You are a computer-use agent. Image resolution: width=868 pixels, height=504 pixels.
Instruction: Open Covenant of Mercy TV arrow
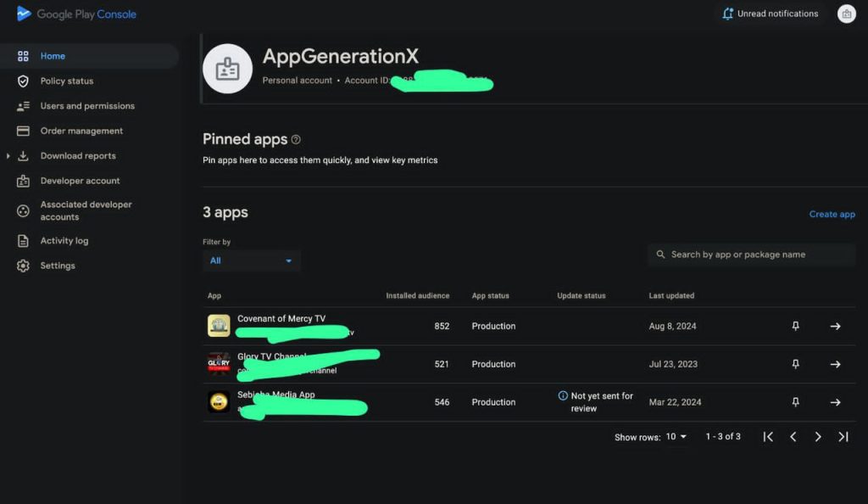[x=835, y=326]
